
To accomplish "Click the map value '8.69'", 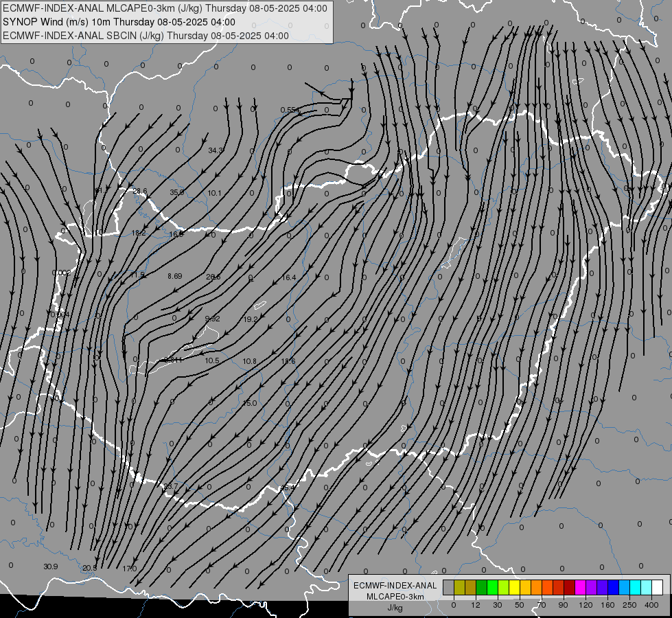I will (175, 276).
